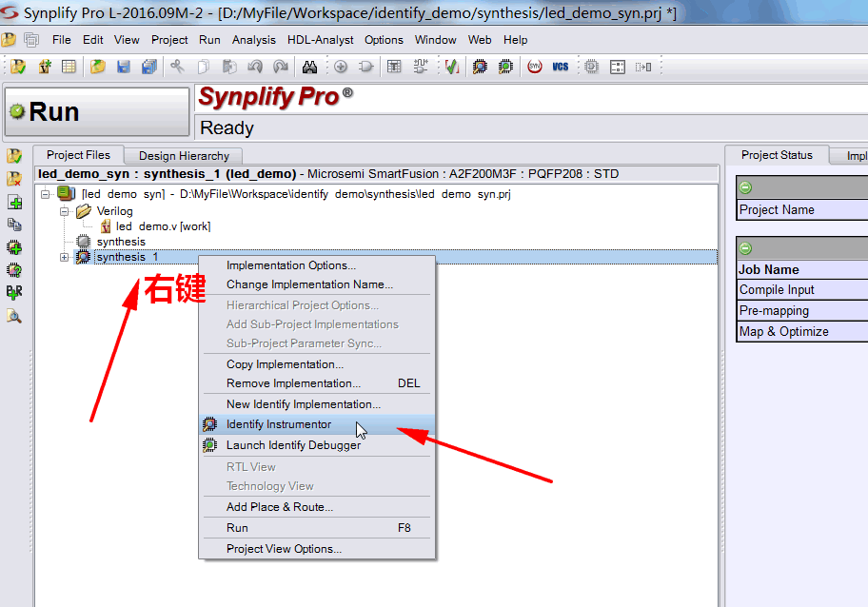The width and height of the screenshot is (868, 607).
Task: Click the scissors Cut icon
Action: tap(177, 67)
